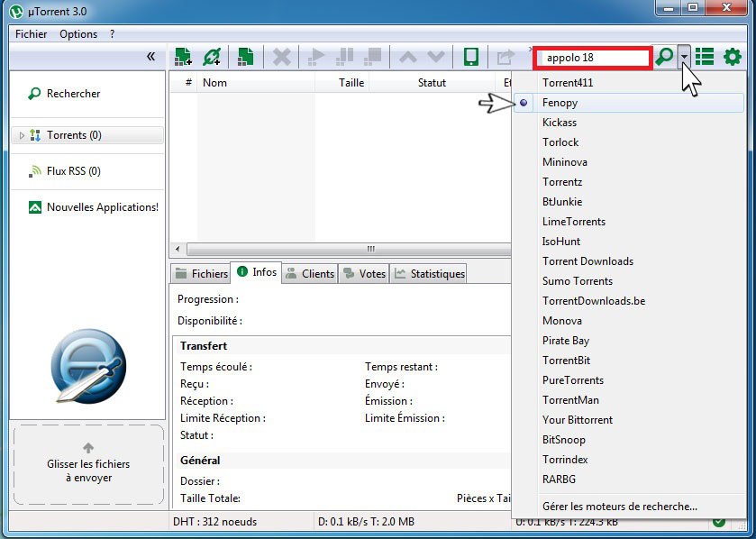Click the green status check icon
The width and height of the screenshot is (756, 539).
click(719, 522)
